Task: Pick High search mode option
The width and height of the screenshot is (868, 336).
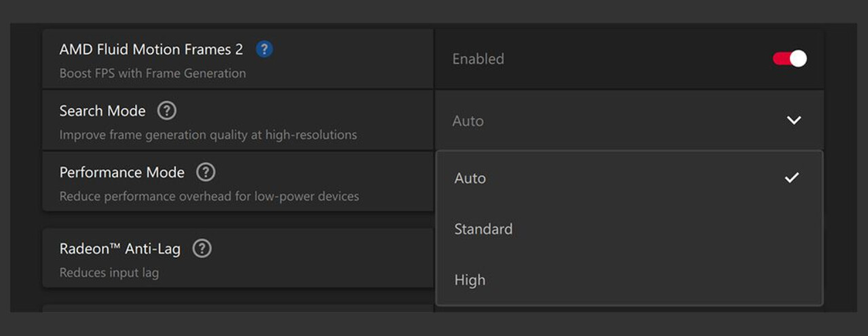Action: coord(628,280)
